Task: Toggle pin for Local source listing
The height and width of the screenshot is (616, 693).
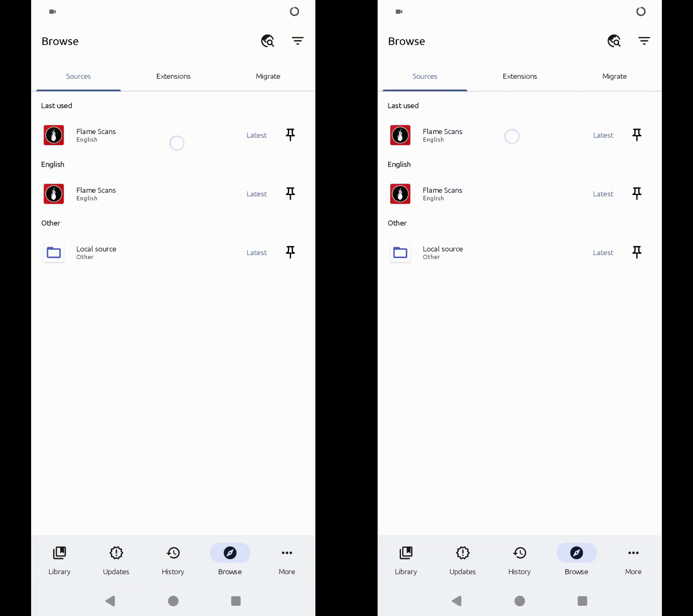Action: 290,252
